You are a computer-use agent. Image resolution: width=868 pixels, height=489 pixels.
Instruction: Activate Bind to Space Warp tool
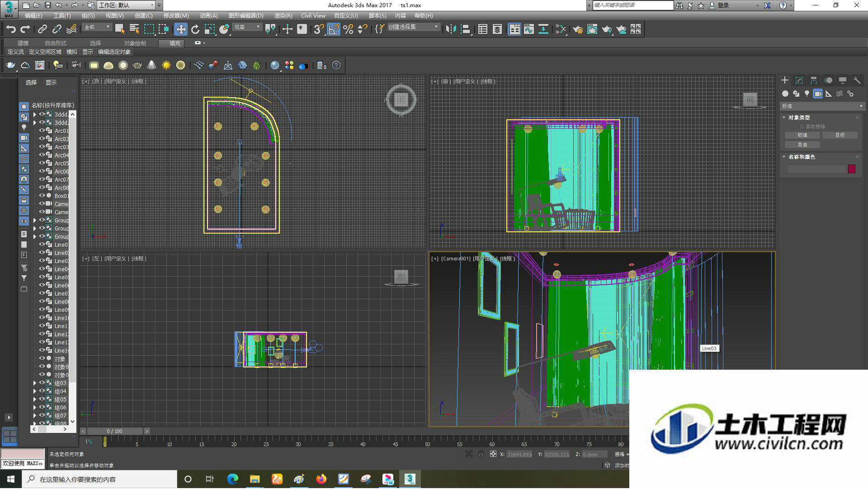(71, 29)
